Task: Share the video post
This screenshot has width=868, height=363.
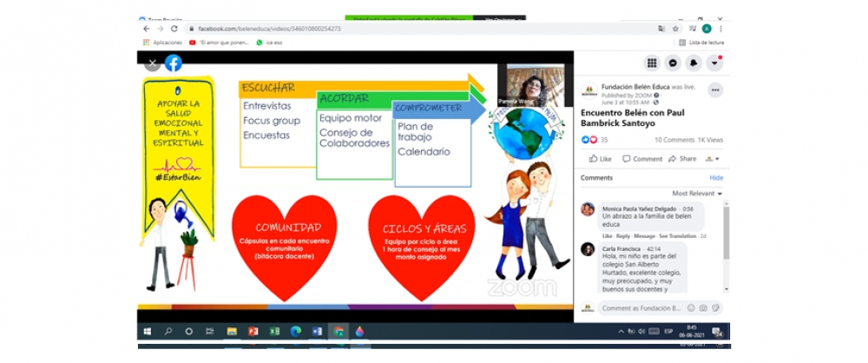Action: (682, 159)
